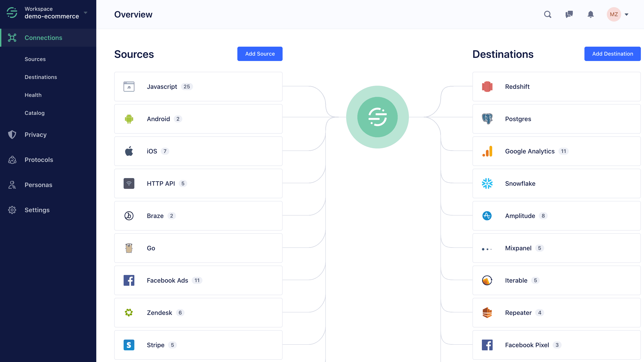Select the Connections icon in the sidebar
The image size is (644, 362).
(x=12, y=37)
